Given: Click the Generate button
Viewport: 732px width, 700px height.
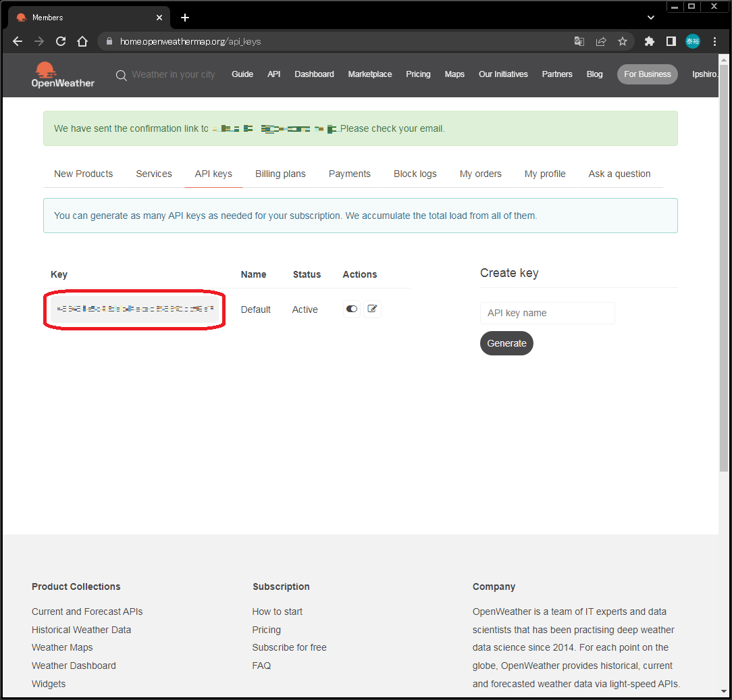Looking at the screenshot, I should 506,343.
